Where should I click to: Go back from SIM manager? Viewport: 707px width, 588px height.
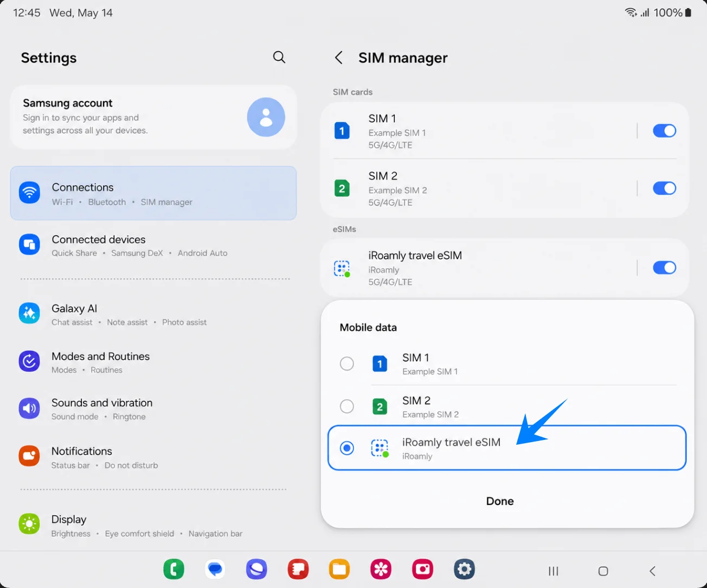coord(339,57)
